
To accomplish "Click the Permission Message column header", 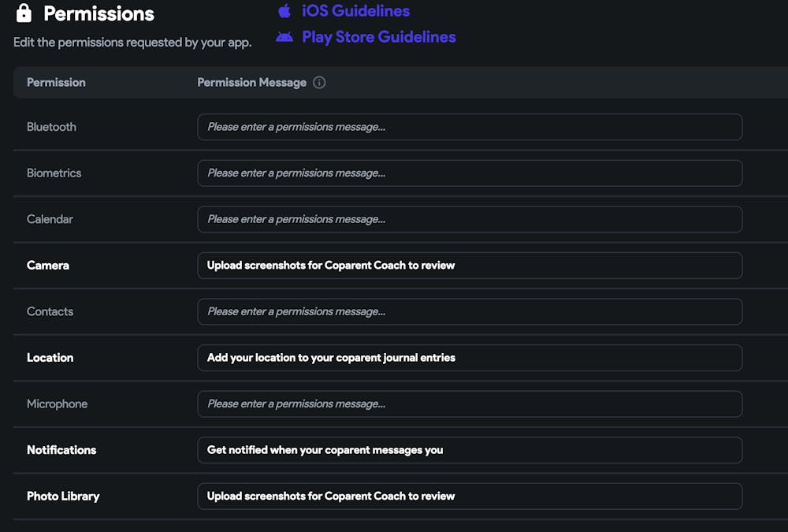I will (251, 83).
